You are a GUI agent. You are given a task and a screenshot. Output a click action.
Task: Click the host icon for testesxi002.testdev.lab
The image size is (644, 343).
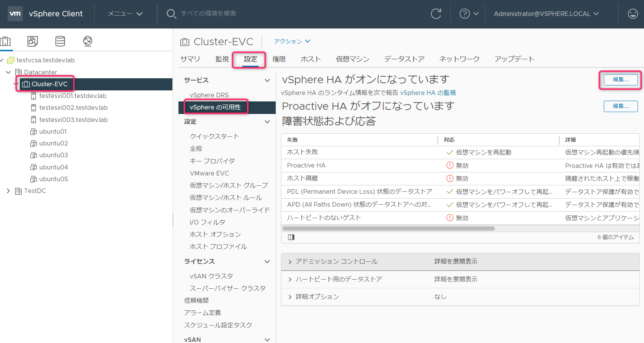34,108
